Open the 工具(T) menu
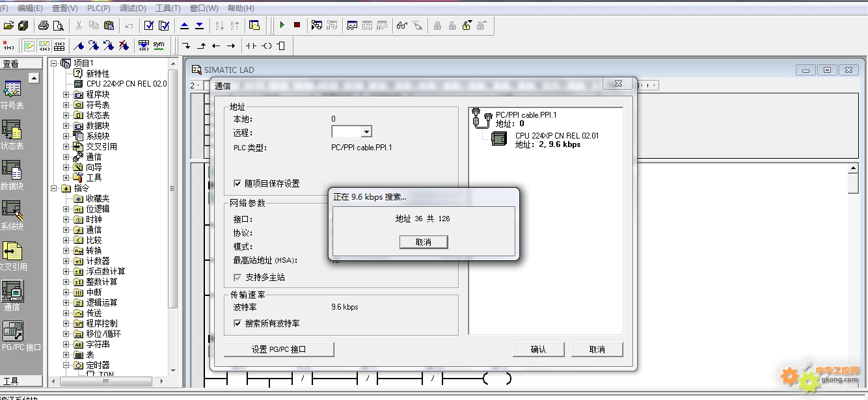The width and height of the screenshot is (868, 400). 168,8
